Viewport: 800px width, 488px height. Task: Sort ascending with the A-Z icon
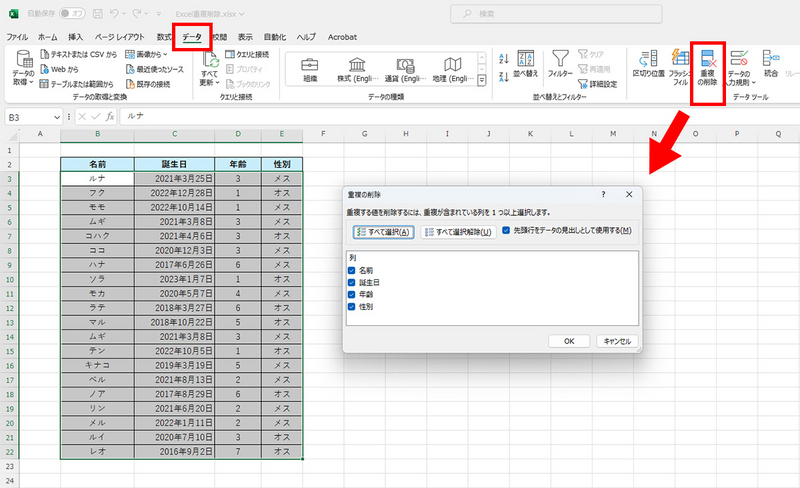[504, 59]
